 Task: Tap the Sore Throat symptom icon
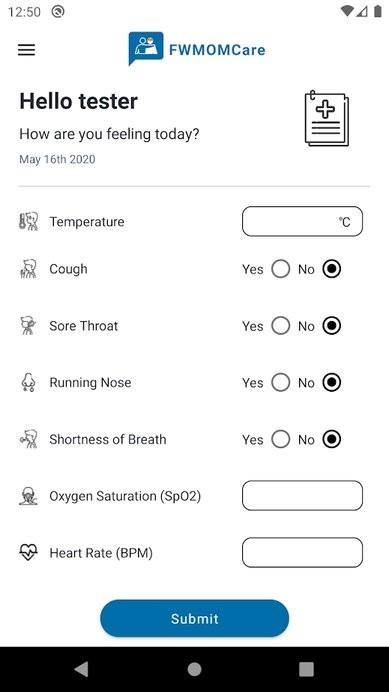click(28, 326)
